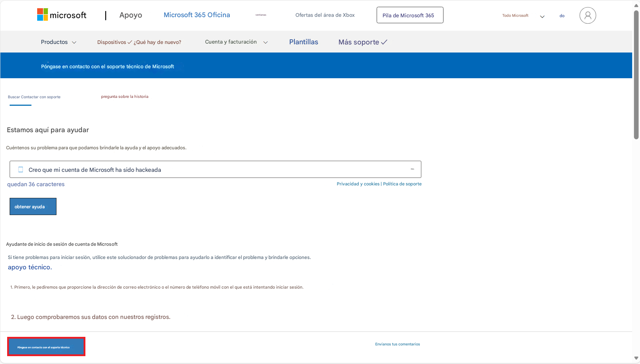Open the 'Política de soporte' link
The width and height of the screenshot is (640, 364).
(402, 184)
